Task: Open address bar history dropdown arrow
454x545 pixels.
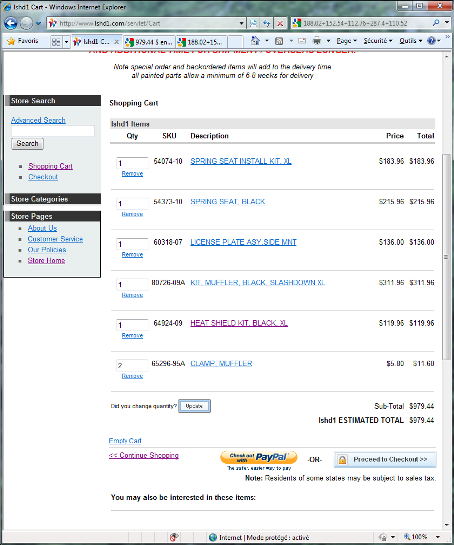Action: 242,23
